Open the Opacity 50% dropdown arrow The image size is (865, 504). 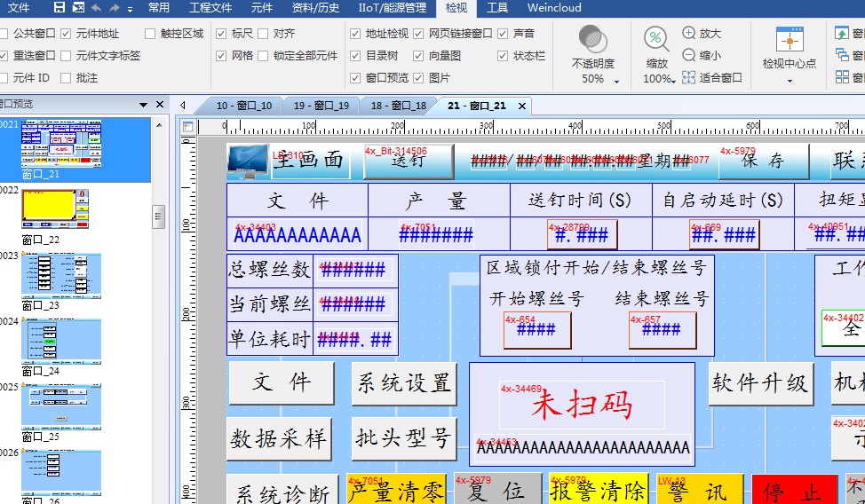click(616, 80)
